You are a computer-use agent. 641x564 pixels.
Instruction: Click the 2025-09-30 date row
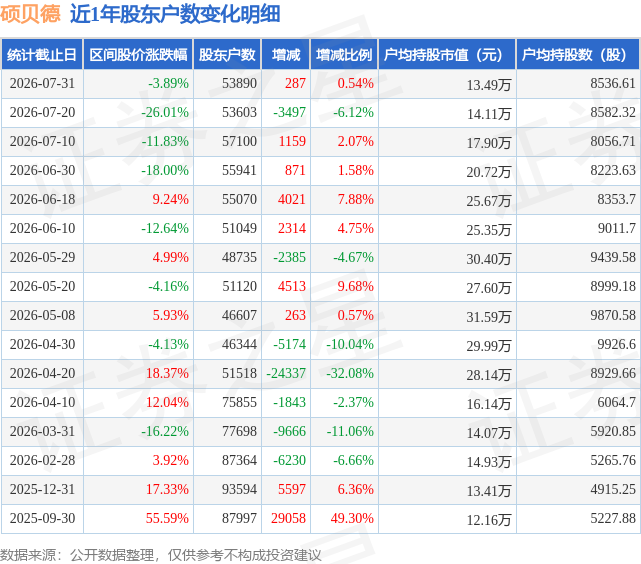(320, 518)
